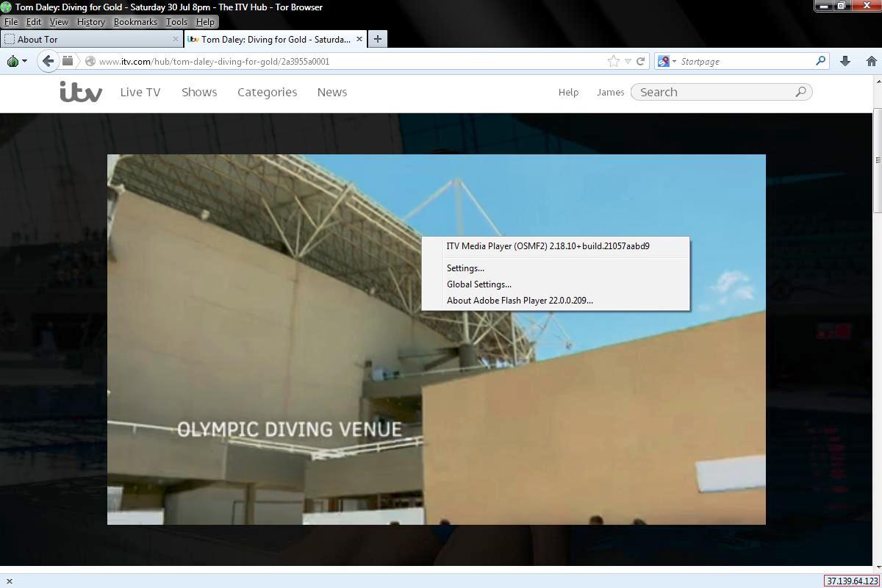882x588 pixels.
Task: Open About Adobe Flash Player 22.0.0.209
Action: coord(519,301)
